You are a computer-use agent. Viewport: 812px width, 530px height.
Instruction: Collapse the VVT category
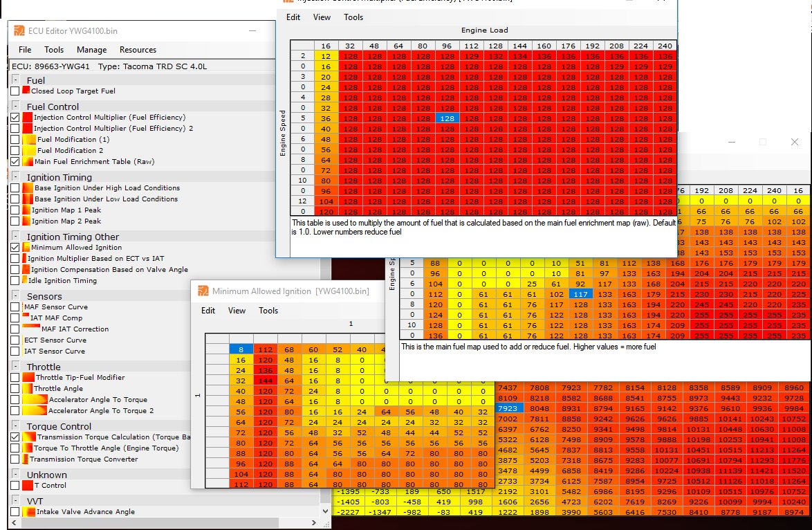[15, 501]
